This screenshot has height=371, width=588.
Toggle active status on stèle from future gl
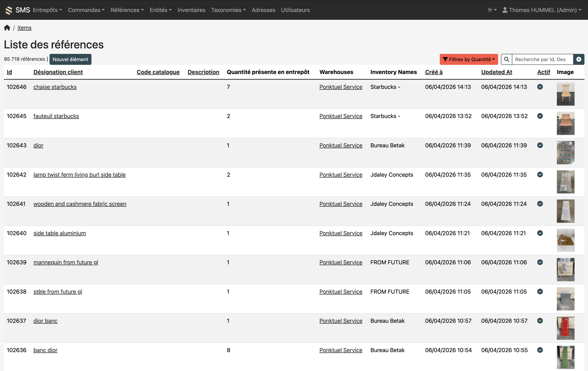pyautogui.click(x=540, y=291)
